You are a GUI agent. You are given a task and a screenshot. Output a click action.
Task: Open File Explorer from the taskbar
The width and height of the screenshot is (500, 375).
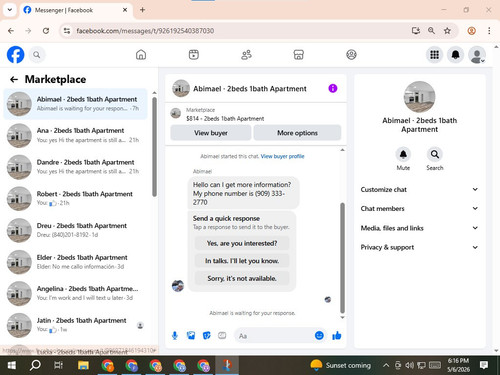(83, 365)
